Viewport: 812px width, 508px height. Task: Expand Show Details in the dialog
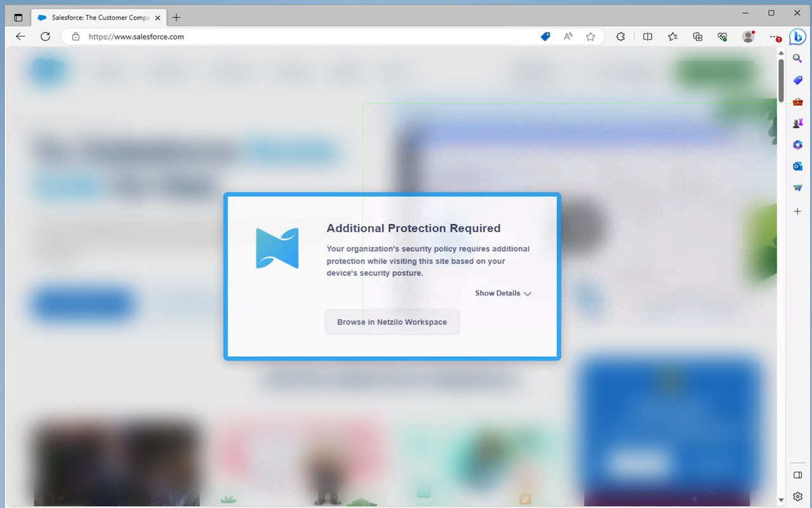click(503, 293)
